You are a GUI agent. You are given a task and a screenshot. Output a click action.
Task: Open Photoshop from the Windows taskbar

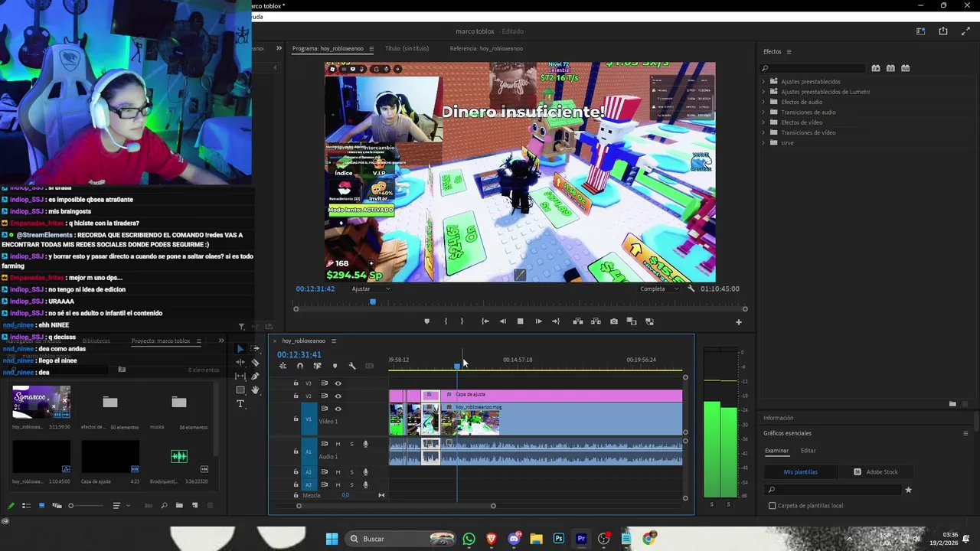(x=559, y=539)
